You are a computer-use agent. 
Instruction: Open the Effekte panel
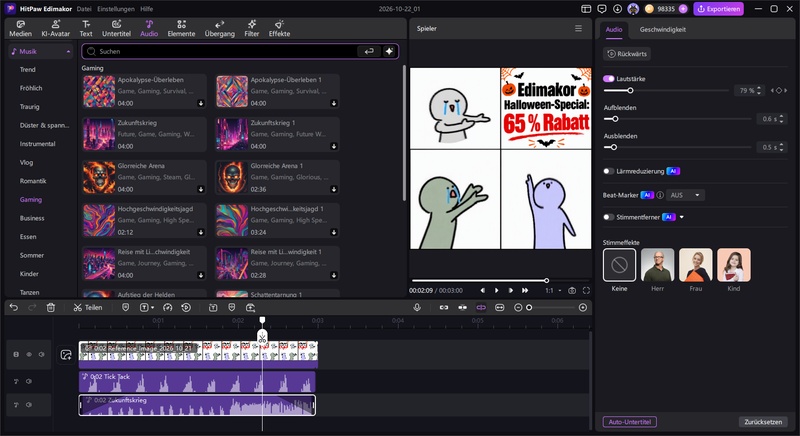click(279, 29)
